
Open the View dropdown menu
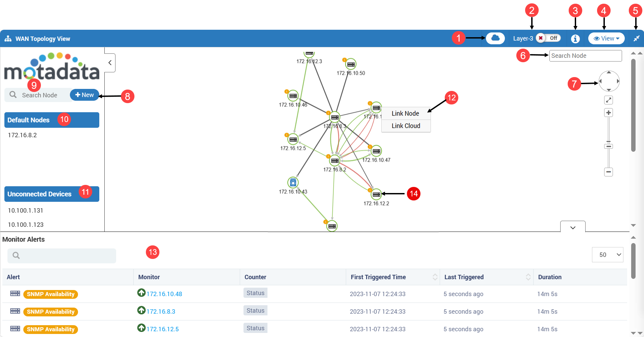click(x=606, y=39)
